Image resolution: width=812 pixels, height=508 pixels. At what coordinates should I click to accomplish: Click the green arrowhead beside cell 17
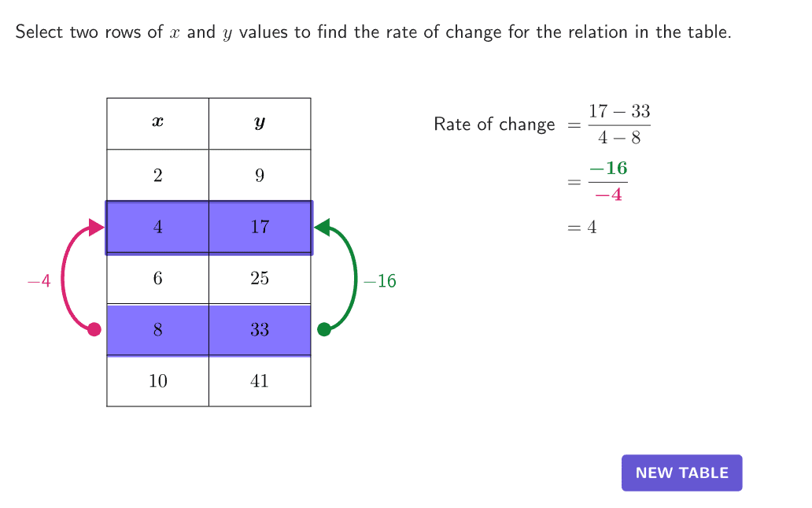(x=322, y=228)
